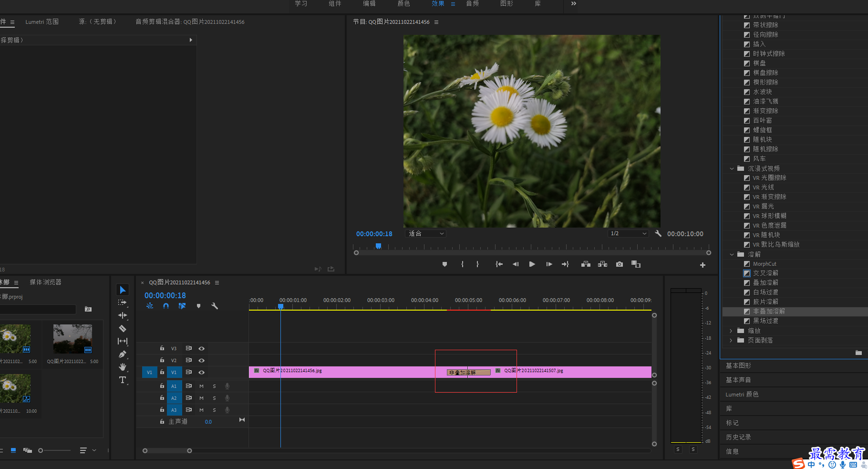Select the Selection tool arrow
This screenshot has height=469, width=868.
(x=123, y=290)
